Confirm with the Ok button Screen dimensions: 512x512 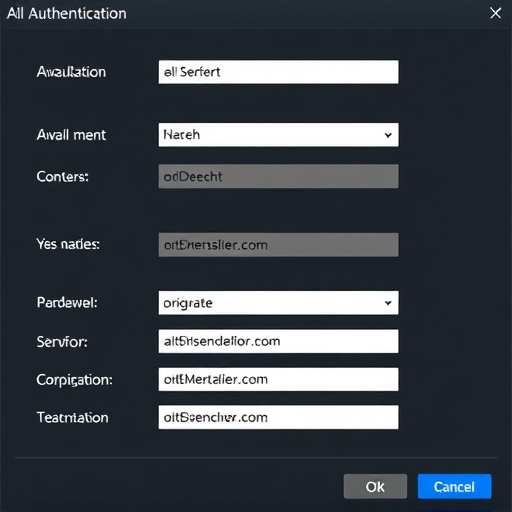click(x=375, y=487)
